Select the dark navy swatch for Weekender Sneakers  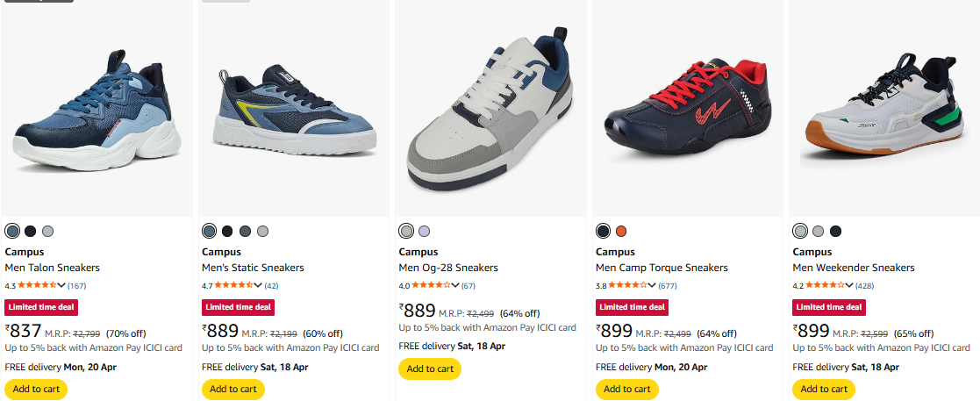click(x=835, y=232)
